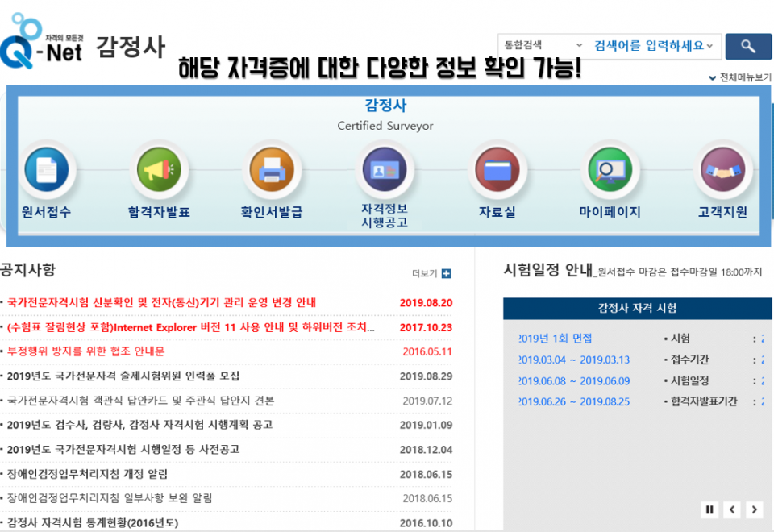The image size is (774, 532).
Task: Pause the exam schedule slideshow
Action: click(x=710, y=509)
